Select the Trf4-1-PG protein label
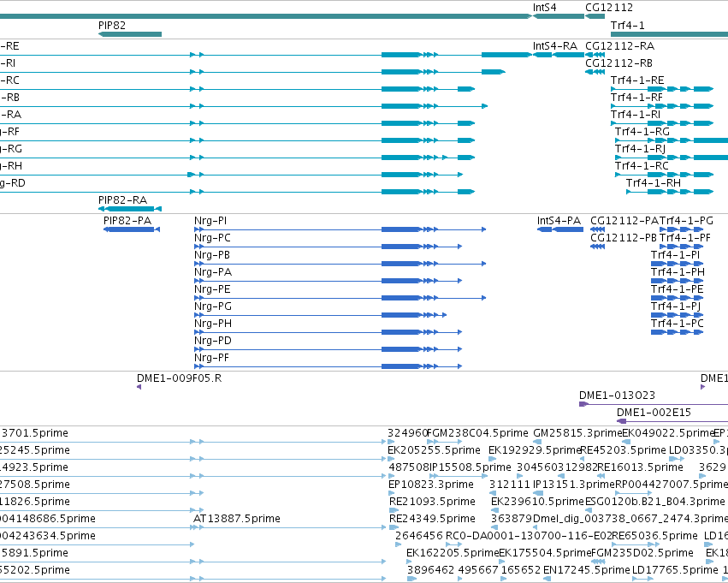This screenshot has height=583, width=728. (686, 221)
